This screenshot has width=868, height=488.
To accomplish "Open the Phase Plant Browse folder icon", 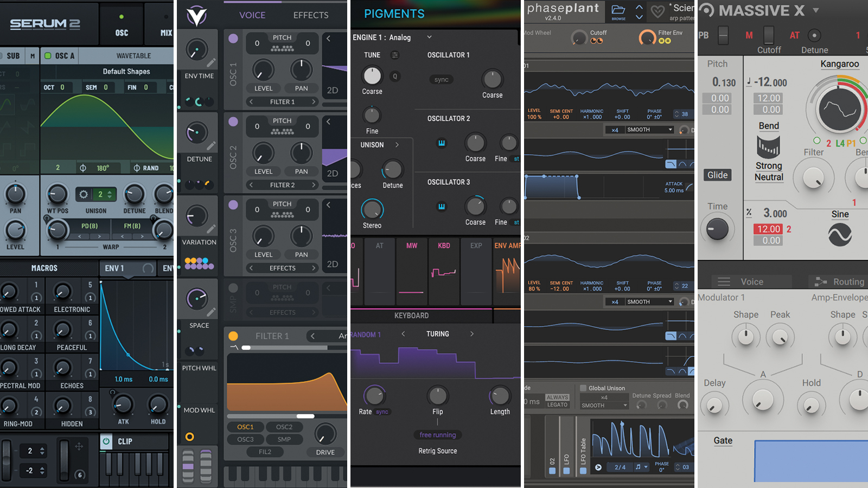I will [618, 10].
